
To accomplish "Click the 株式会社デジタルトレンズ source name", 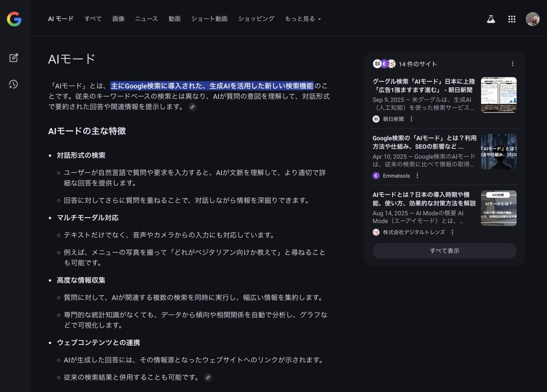I will 414,232.
